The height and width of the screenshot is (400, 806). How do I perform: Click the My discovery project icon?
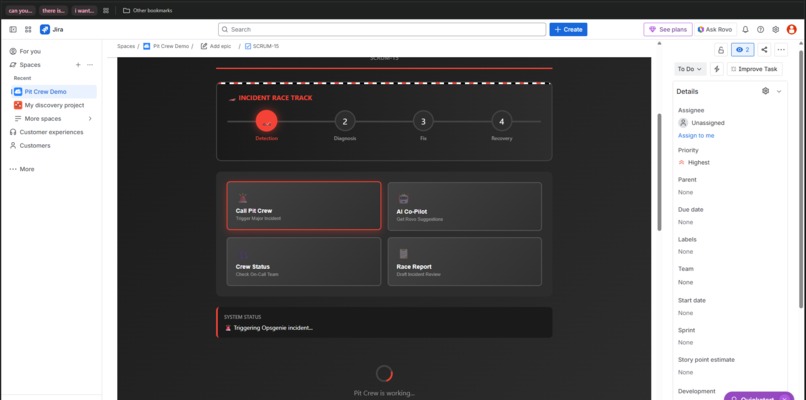coord(18,105)
